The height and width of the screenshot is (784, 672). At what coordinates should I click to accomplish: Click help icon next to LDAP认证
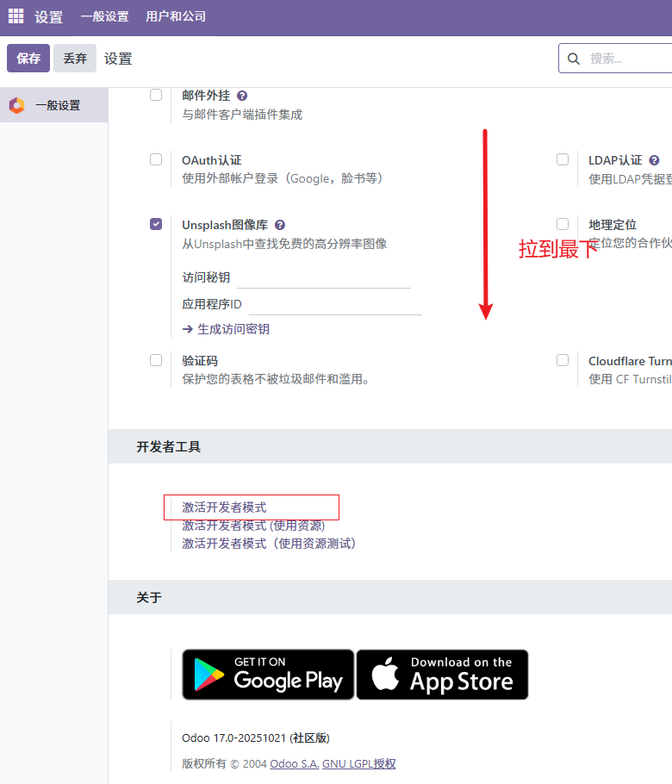[x=655, y=160]
